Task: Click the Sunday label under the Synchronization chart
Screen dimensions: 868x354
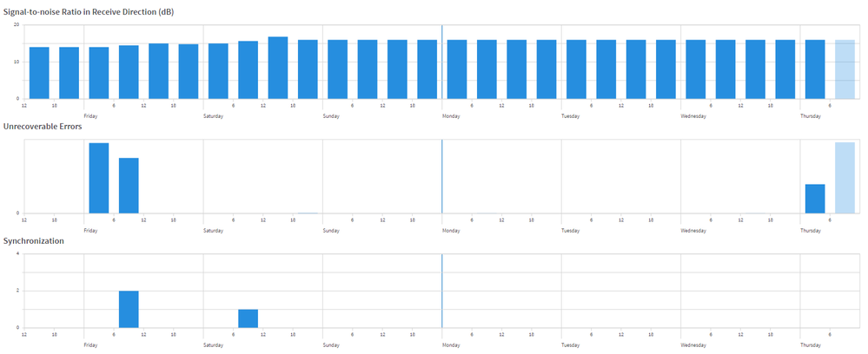Action: point(331,344)
